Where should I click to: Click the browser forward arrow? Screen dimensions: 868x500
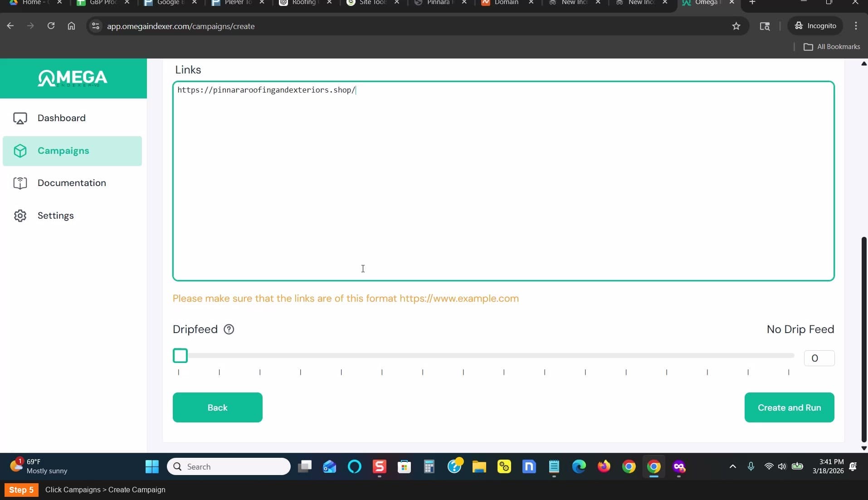[30, 26]
